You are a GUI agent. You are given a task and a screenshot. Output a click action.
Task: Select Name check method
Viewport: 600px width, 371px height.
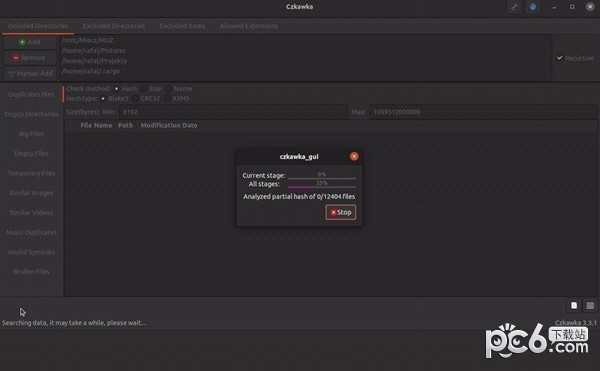179,88
